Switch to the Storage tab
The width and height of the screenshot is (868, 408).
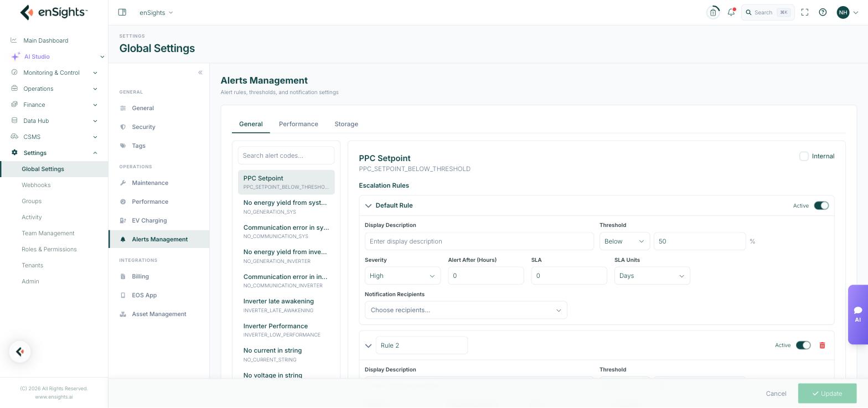pyautogui.click(x=346, y=124)
